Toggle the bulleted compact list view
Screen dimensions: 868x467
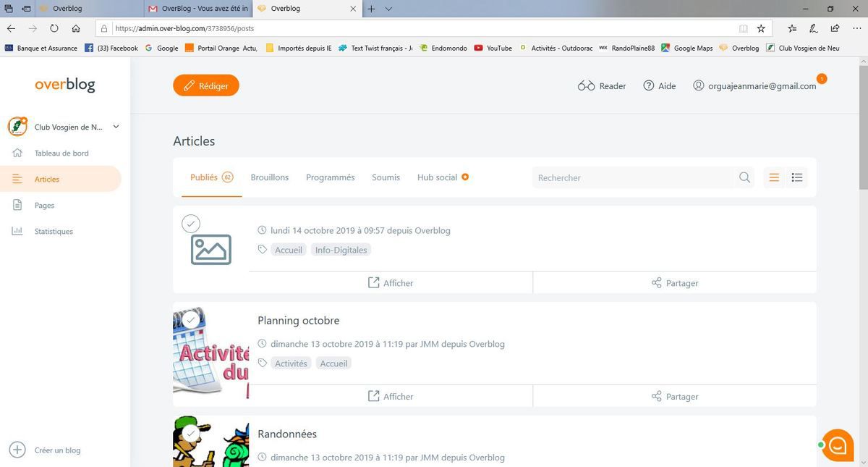tap(797, 177)
